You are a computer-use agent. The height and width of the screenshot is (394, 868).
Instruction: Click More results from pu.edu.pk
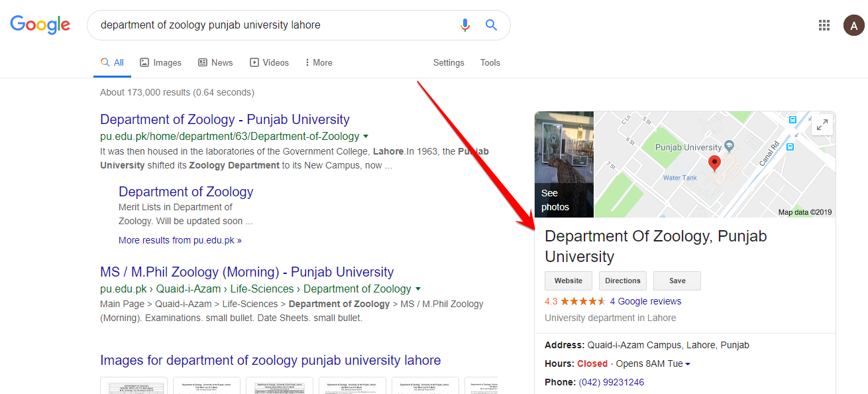[180, 240]
